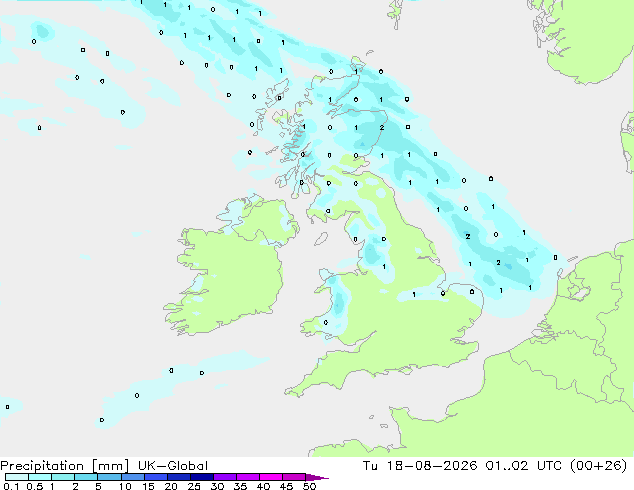The width and height of the screenshot is (634, 490).
Task: Click the 40–45 mm magenta legend swatch
Action: click(x=271, y=477)
